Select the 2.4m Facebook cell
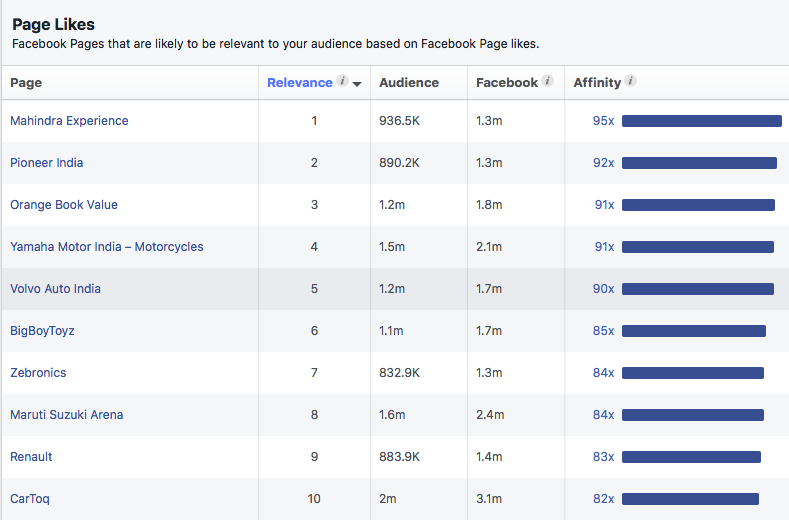 pyautogui.click(x=490, y=415)
